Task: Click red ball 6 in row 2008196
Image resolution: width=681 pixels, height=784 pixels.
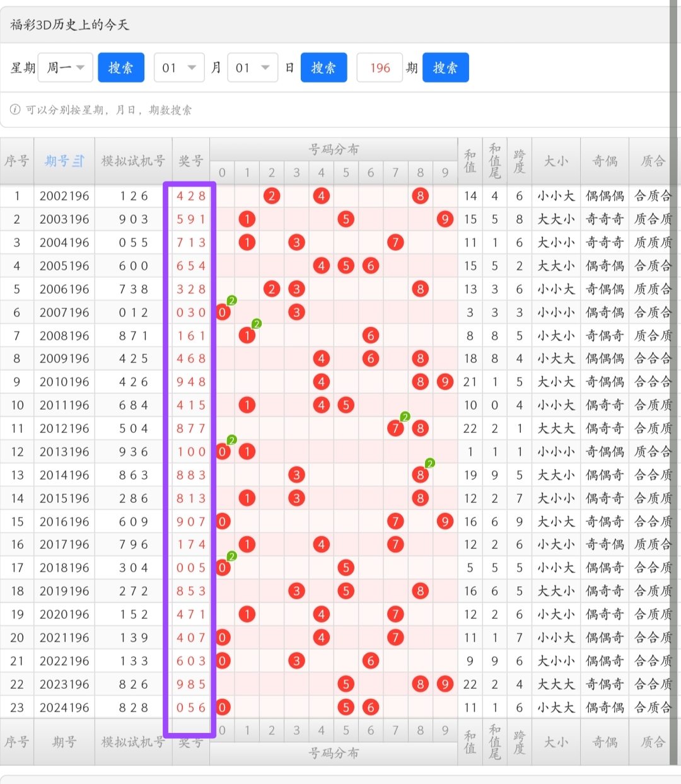Action: (371, 335)
